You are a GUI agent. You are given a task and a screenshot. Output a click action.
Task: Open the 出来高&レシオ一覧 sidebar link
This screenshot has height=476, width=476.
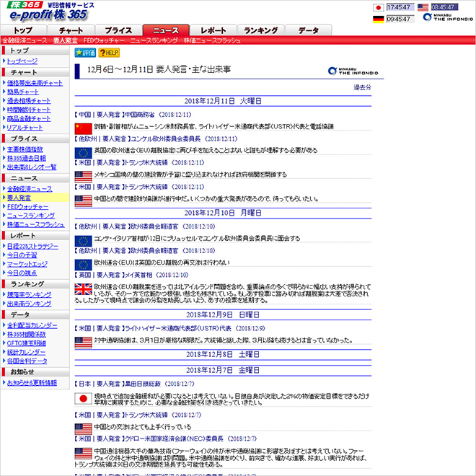click(32, 167)
